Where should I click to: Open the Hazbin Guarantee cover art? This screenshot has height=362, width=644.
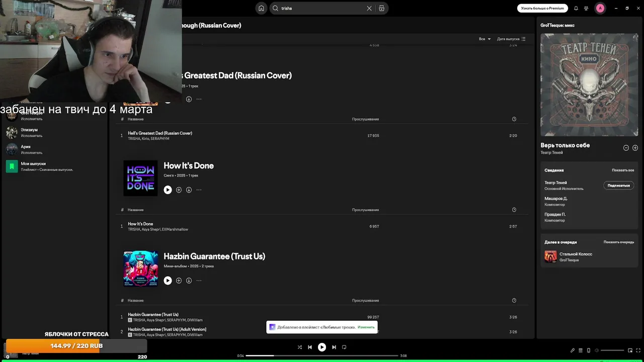pyautogui.click(x=140, y=269)
